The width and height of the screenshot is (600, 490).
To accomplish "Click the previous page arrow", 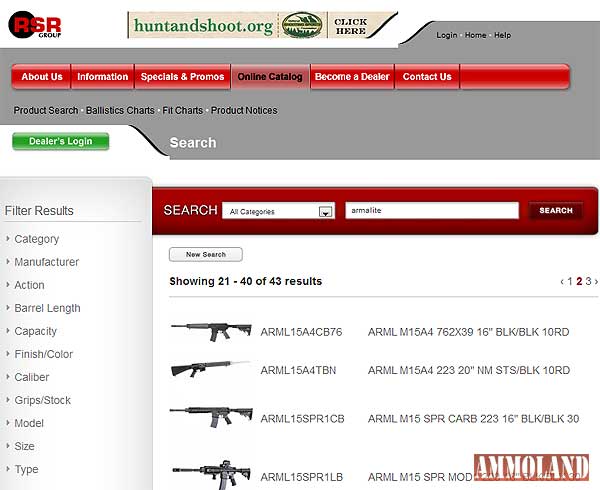I will [562, 282].
